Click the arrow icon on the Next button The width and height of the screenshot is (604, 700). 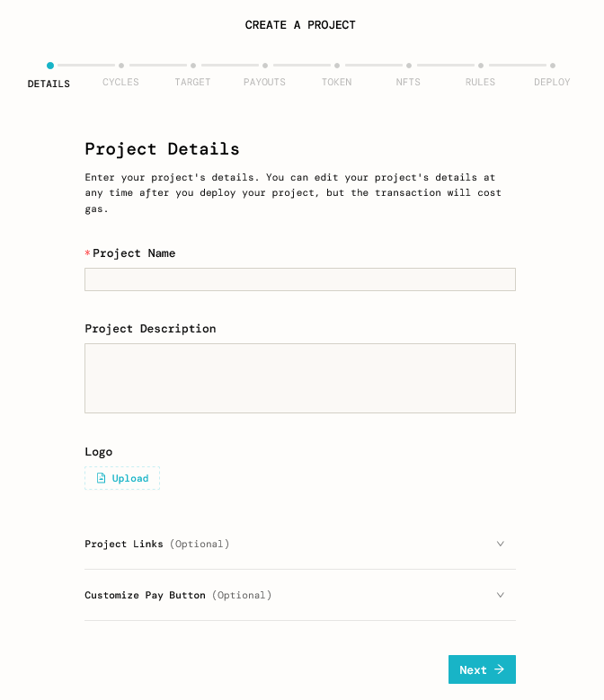pyautogui.click(x=500, y=669)
